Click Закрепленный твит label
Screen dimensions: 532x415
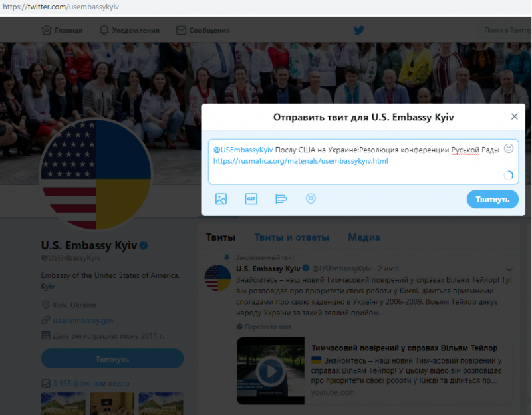click(x=265, y=257)
